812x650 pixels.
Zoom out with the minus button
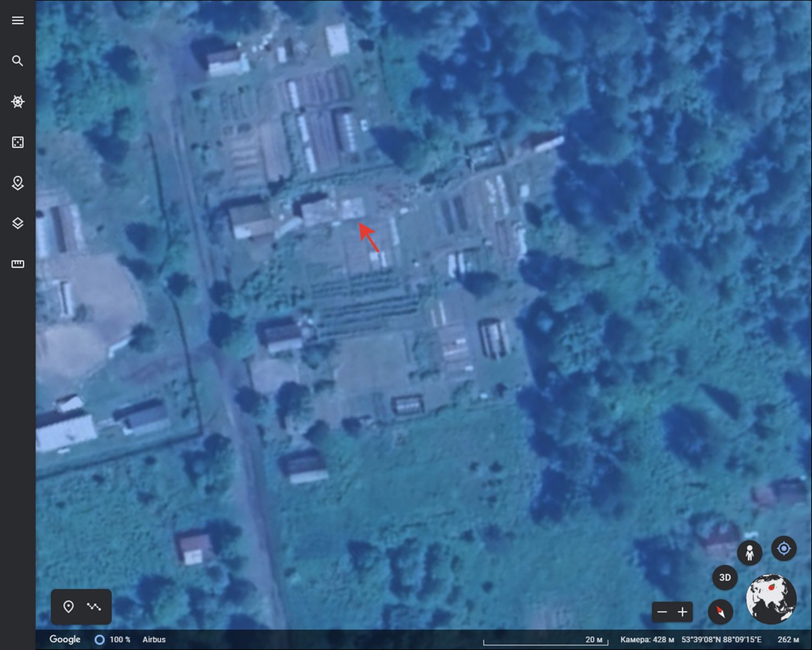tap(662, 612)
